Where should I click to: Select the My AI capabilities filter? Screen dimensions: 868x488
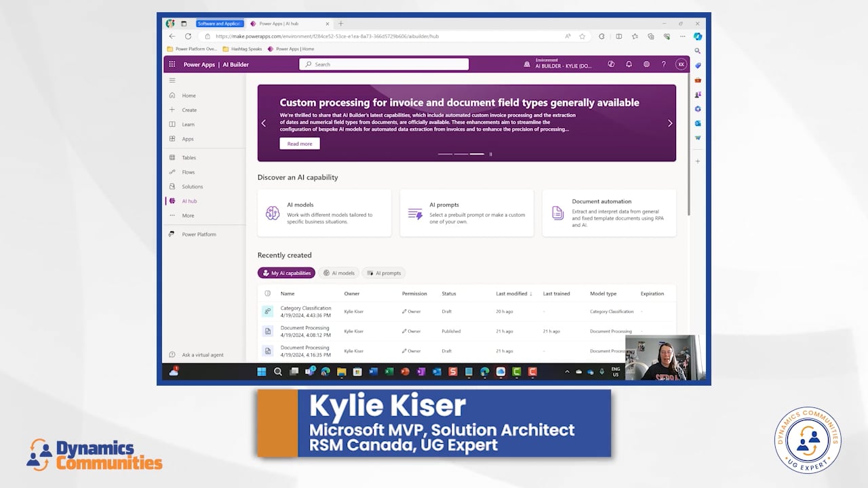286,273
